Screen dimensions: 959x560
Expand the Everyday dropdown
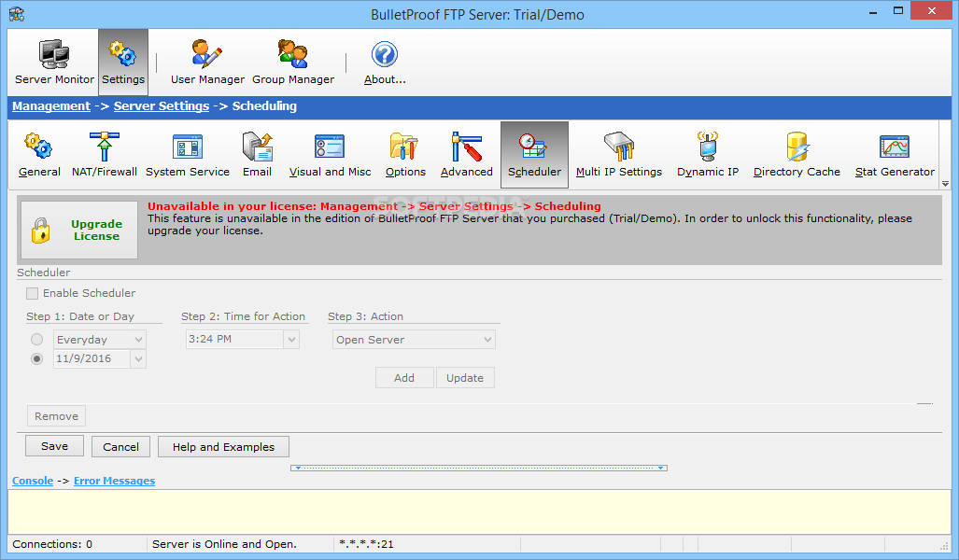coord(139,340)
